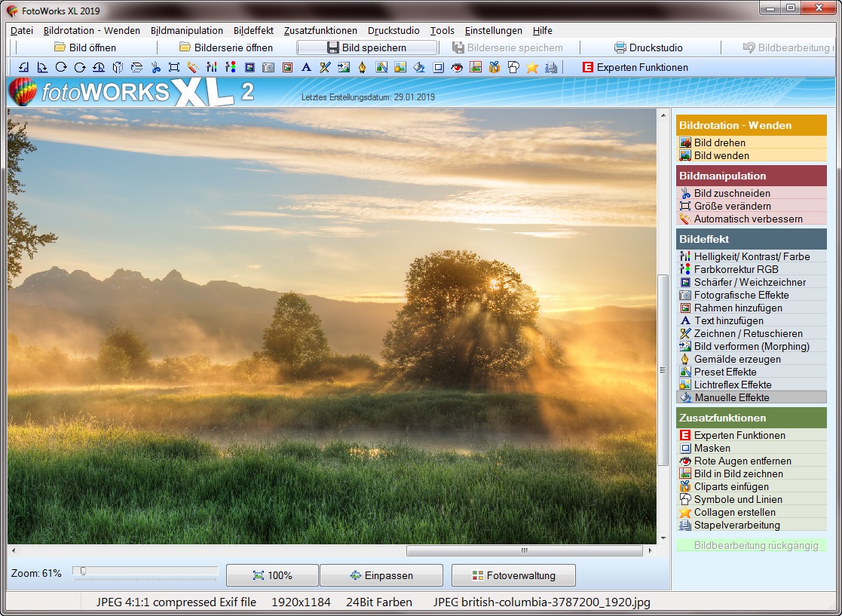Click the resize frame icon in the toolbar
The width and height of the screenshot is (842, 616).
[174, 67]
